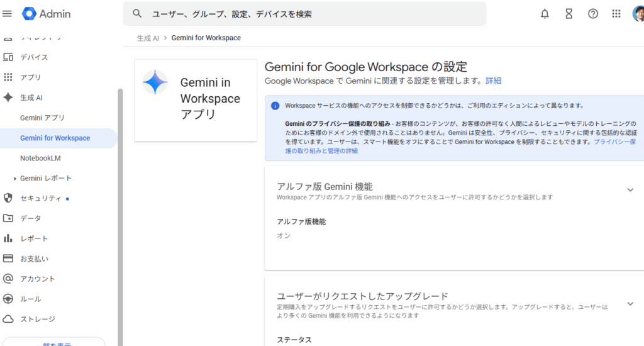Screen dimensions: 644x346
Task: Expand the Gemini レポート tree item
Action: 14,179
